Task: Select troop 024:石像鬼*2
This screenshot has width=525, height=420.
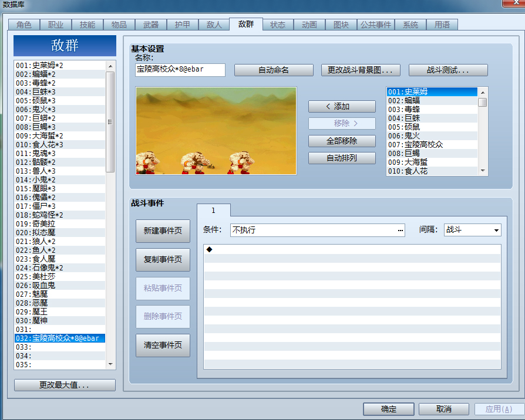Action: pyautogui.click(x=60, y=268)
